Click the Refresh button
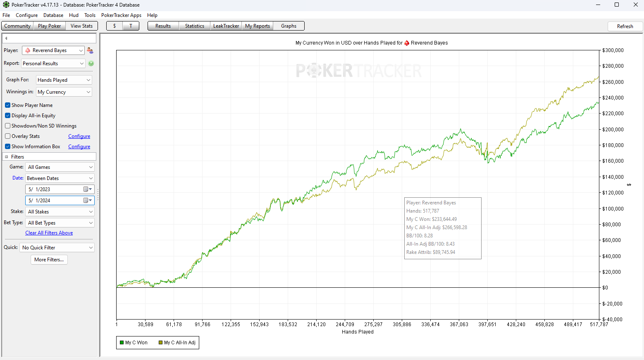The image size is (644, 360). (625, 26)
